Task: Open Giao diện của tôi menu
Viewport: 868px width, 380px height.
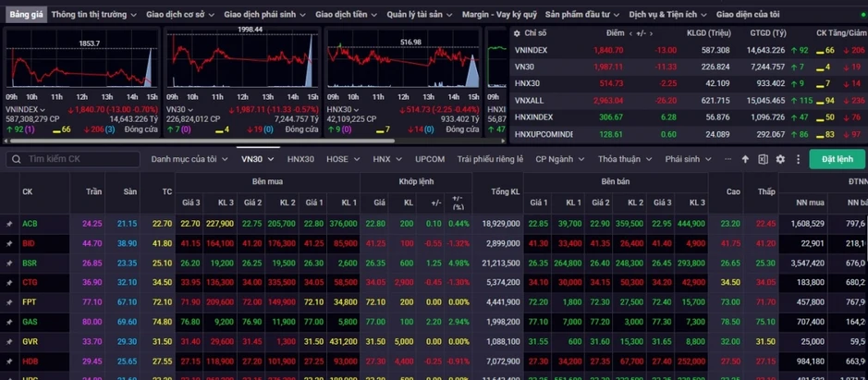Action: tap(747, 15)
